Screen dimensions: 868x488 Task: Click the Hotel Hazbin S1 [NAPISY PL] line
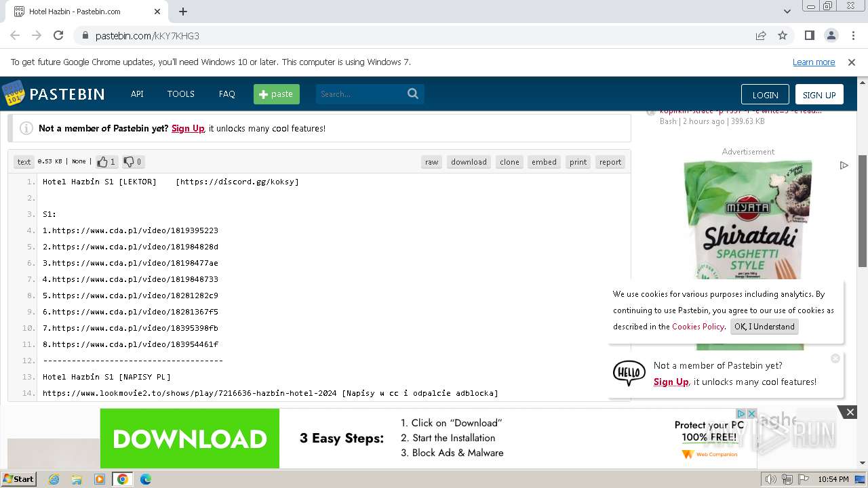(x=106, y=377)
